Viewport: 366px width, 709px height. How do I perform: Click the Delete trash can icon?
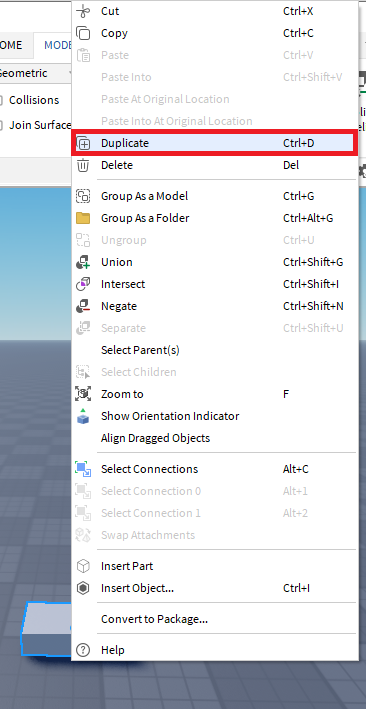(83, 165)
